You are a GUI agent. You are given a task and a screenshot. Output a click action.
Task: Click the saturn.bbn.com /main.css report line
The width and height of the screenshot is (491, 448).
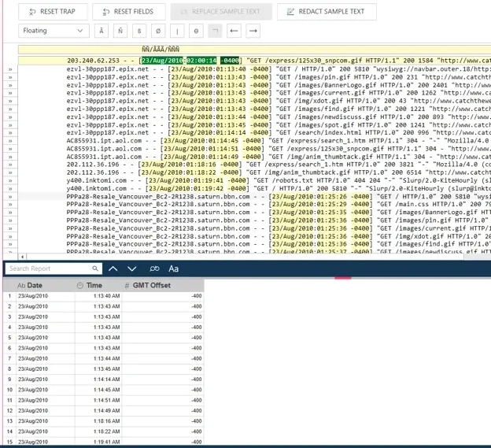tap(254, 205)
